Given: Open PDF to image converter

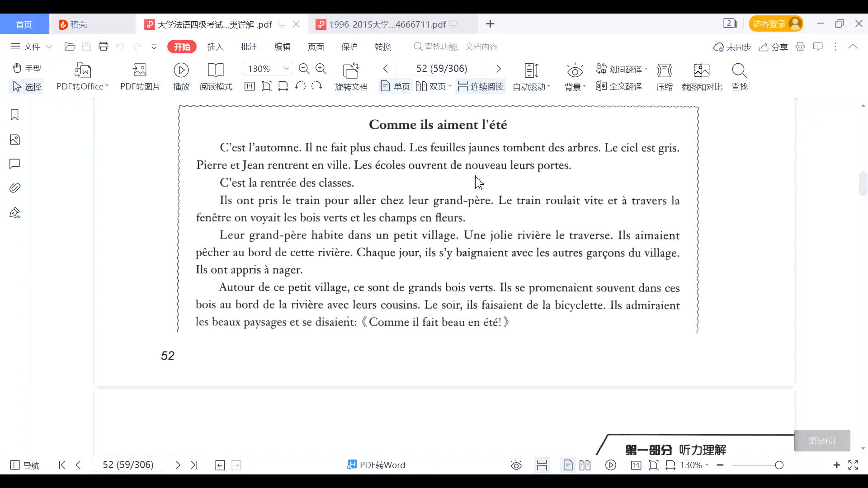Looking at the screenshot, I should coord(140,77).
